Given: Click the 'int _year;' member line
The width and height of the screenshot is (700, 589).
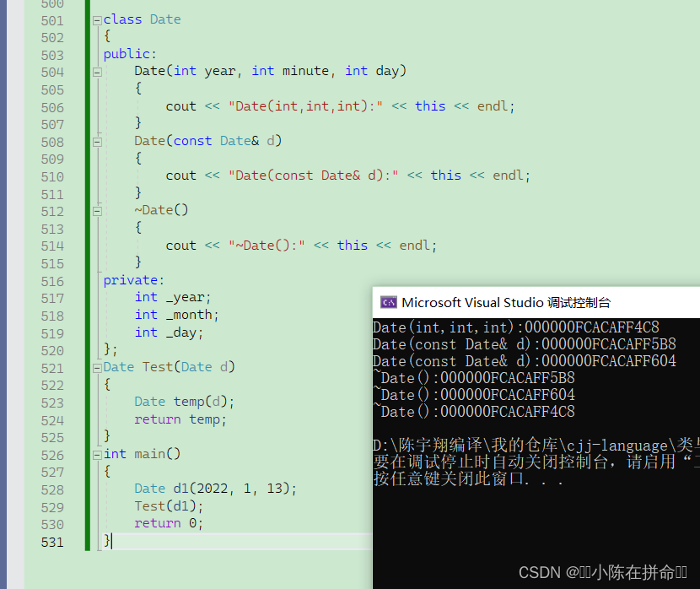Looking at the screenshot, I should (x=173, y=297).
